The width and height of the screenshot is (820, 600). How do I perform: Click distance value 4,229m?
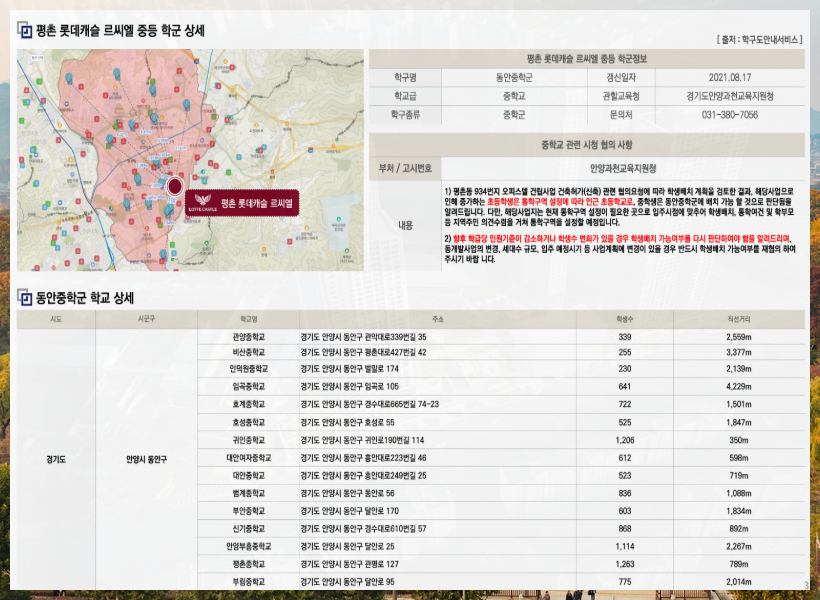(x=738, y=387)
